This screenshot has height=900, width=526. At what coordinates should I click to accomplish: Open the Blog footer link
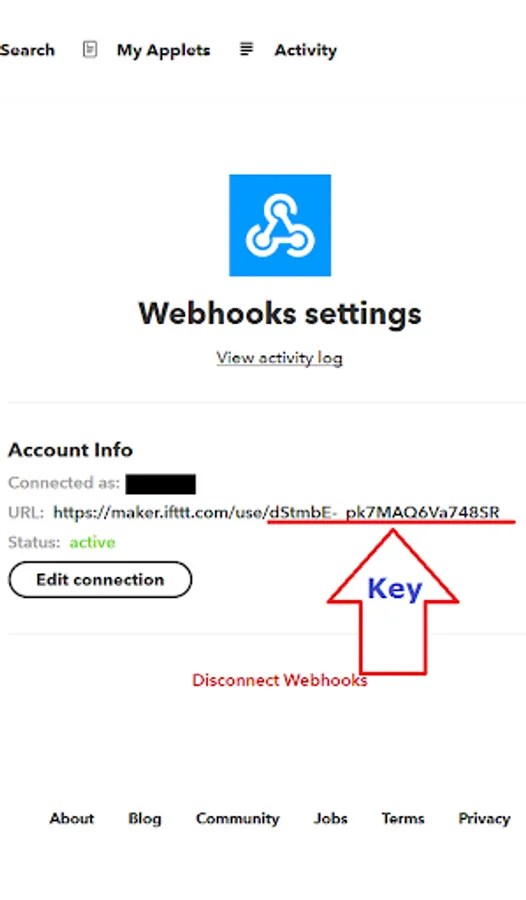(x=145, y=819)
